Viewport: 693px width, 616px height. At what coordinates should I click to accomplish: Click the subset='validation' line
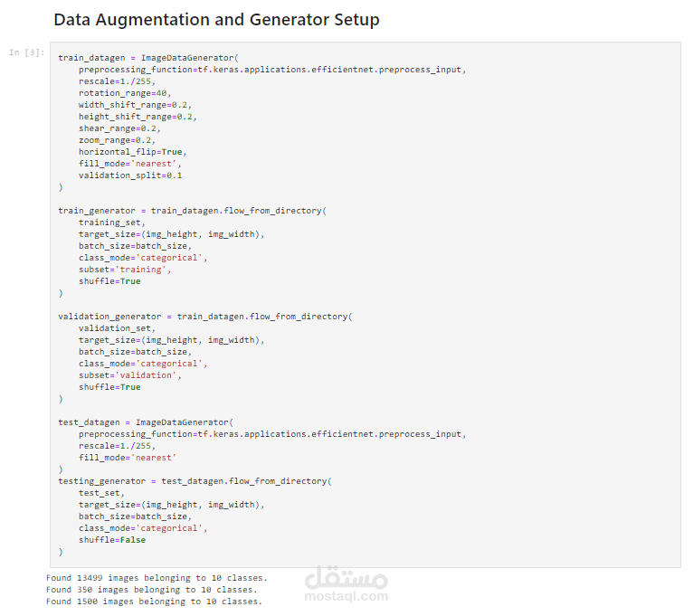[x=129, y=375]
